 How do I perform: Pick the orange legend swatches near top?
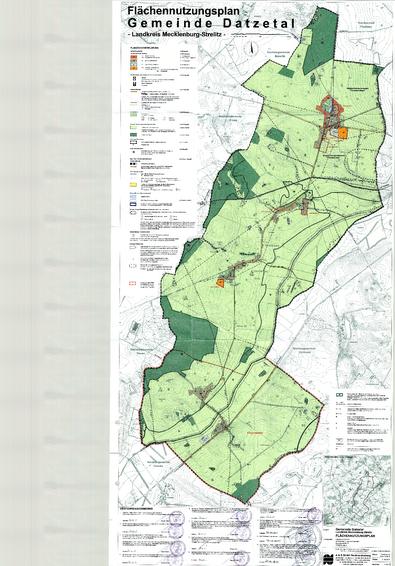pyautogui.click(x=133, y=62)
